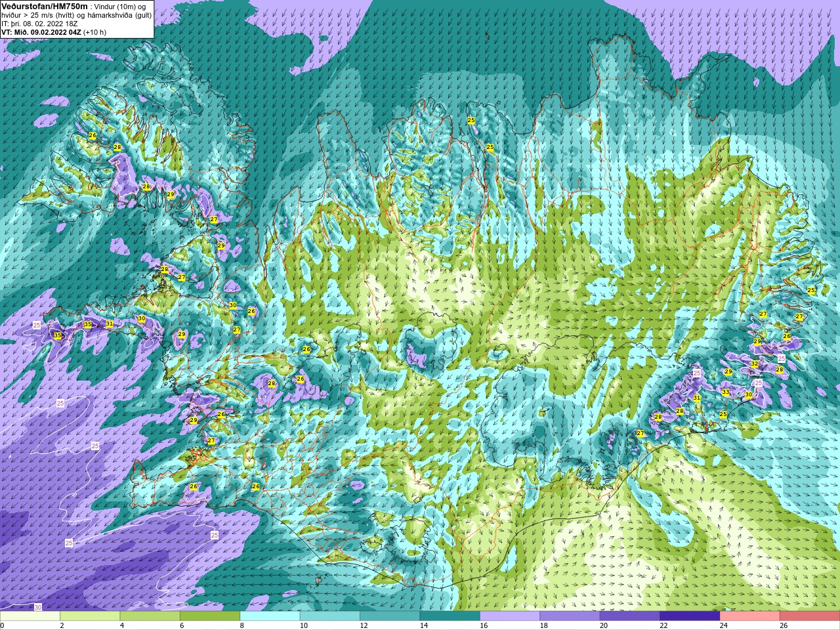840x630 pixels.
Task: Click the violet 20–22 m/s legend swatch
Action: 630,616
